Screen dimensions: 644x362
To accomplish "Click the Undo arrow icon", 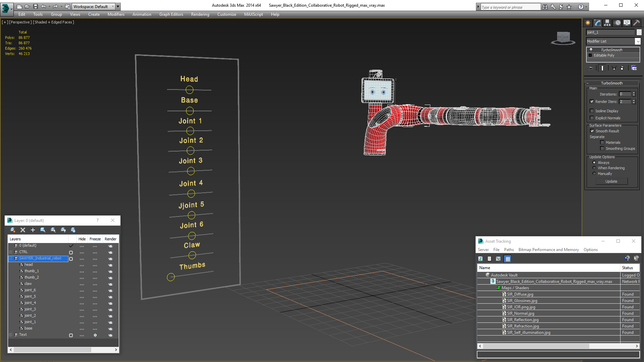I will click(43, 6).
